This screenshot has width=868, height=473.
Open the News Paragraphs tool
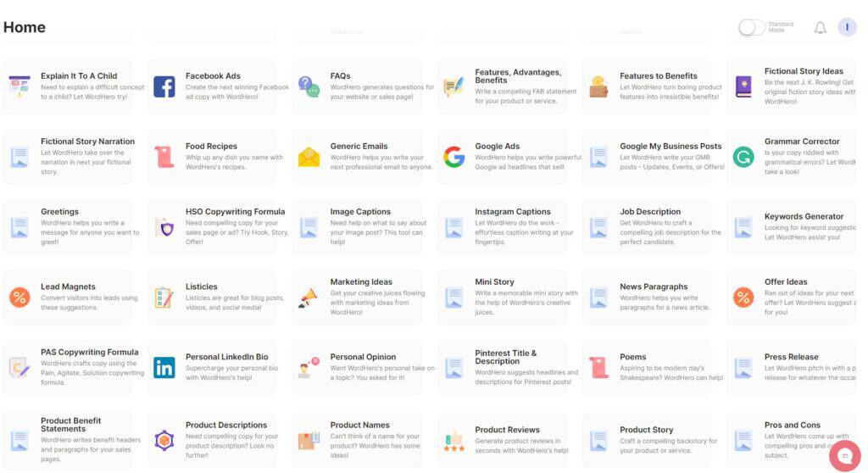[647, 298]
